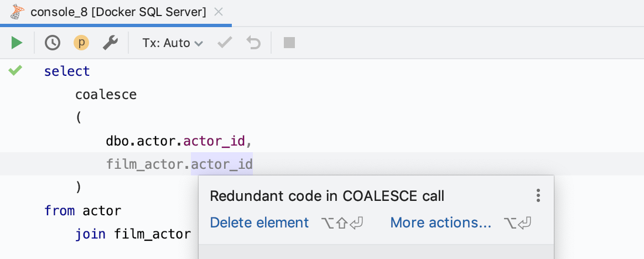Click the select keyword in editor
The width and height of the screenshot is (644, 259).
click(67, 71)
